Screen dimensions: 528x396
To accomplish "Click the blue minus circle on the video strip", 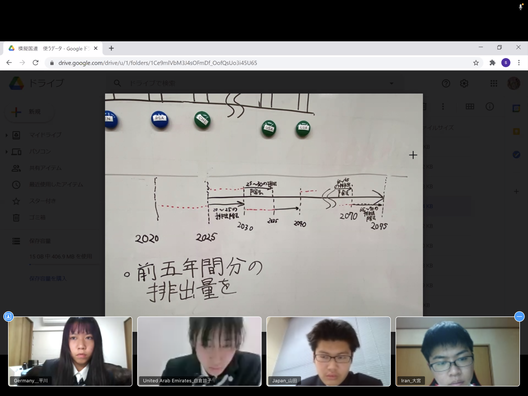I will point(519,317).
